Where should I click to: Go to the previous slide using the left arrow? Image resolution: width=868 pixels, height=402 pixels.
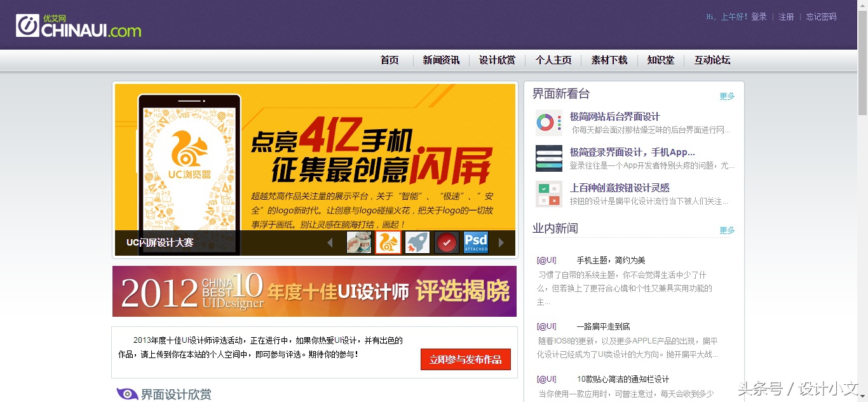coord(330,242)
